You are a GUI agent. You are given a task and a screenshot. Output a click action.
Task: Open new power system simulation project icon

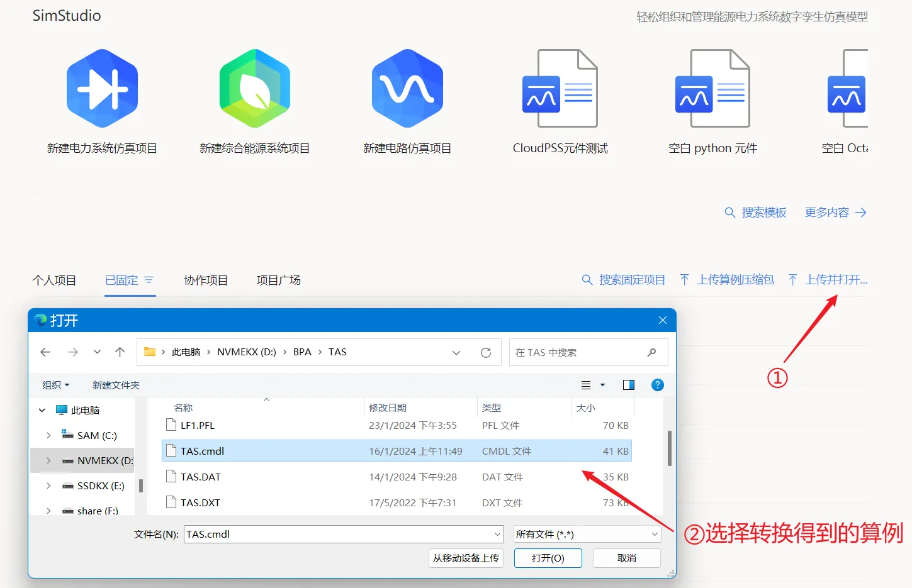click(102, 89)
